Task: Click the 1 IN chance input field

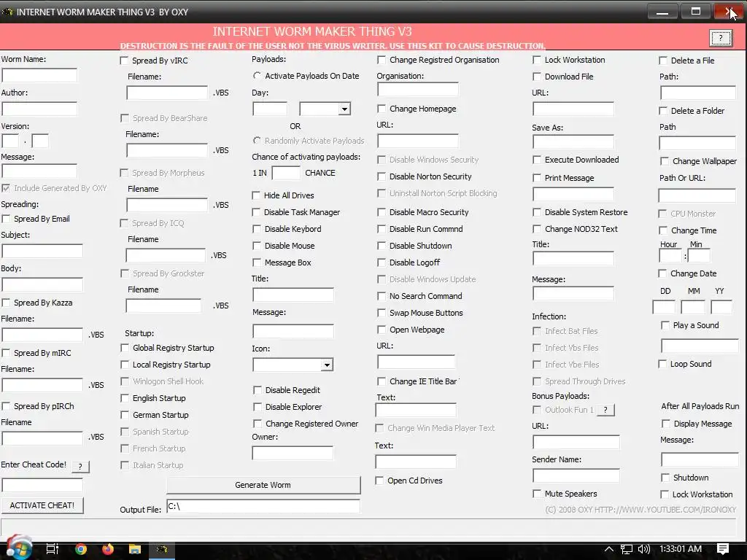Action: point(286,173)
